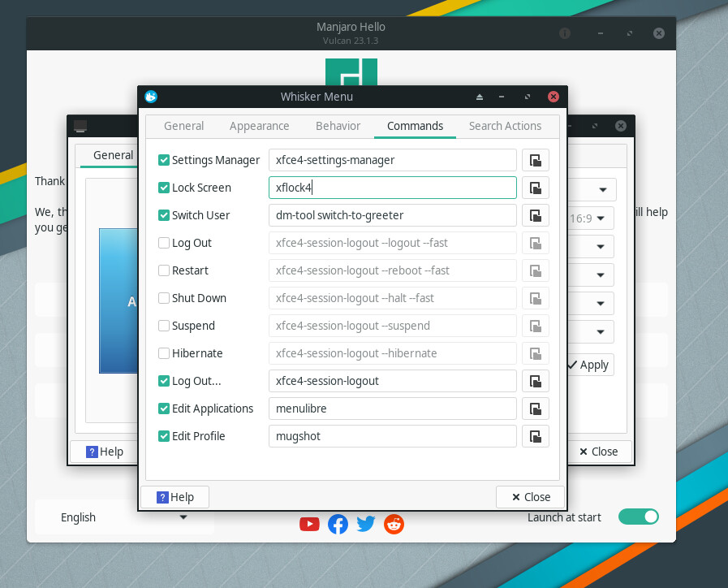Open the Twitter link in Manjaro Hello
Viewport: 728px width, 588px height.
click(366, 525)
